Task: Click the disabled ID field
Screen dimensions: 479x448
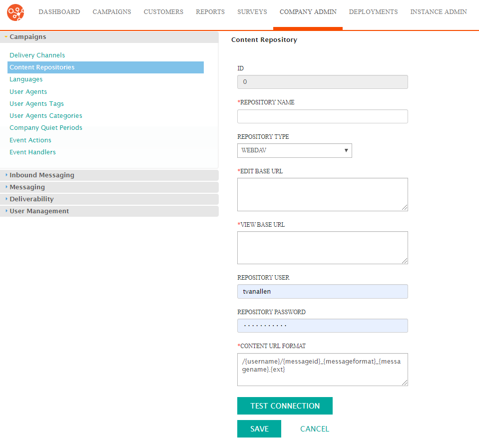Action: tap(322, 82)
